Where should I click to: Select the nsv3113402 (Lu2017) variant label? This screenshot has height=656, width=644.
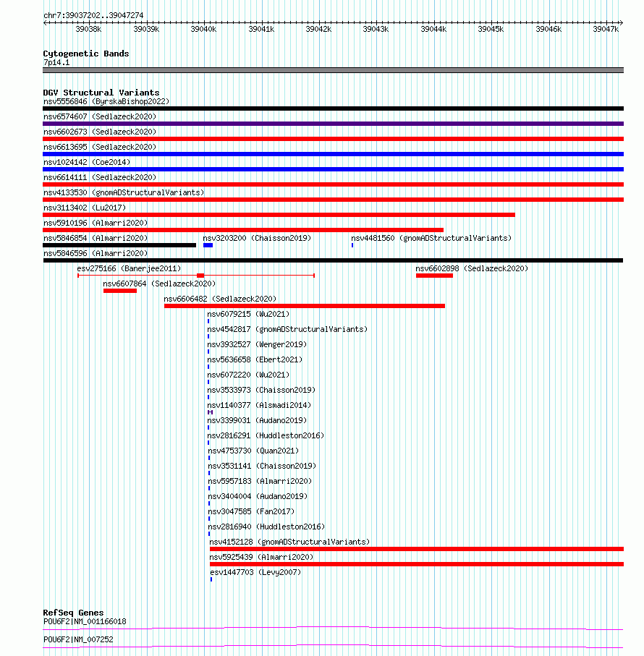click(85, 208)
